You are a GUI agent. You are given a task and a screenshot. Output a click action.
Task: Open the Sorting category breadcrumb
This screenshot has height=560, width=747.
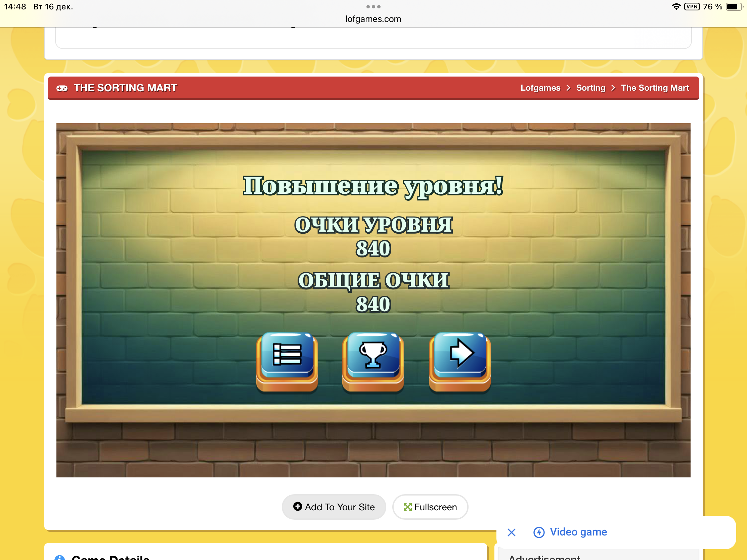click(590, 88)
